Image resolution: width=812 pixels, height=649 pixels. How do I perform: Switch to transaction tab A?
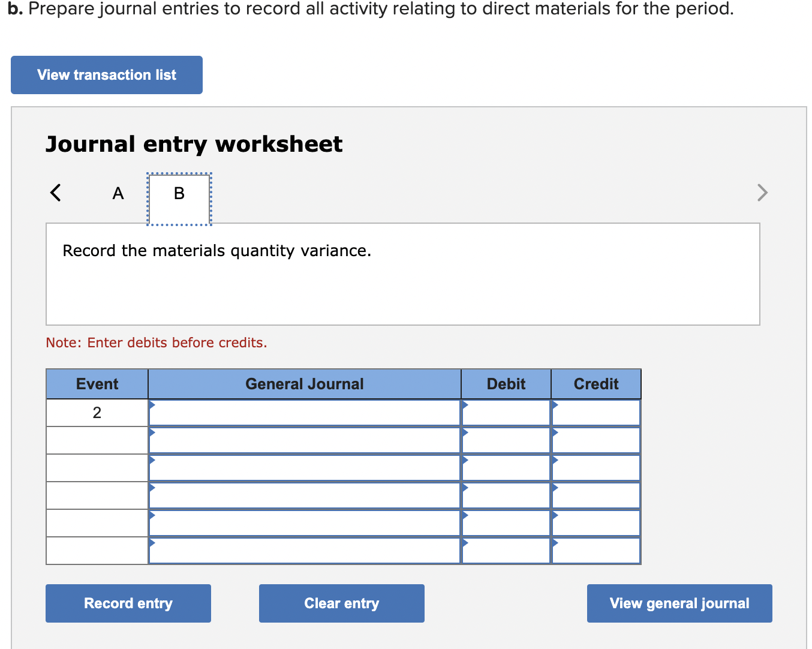pyautogui.click(x=118, y=193)
